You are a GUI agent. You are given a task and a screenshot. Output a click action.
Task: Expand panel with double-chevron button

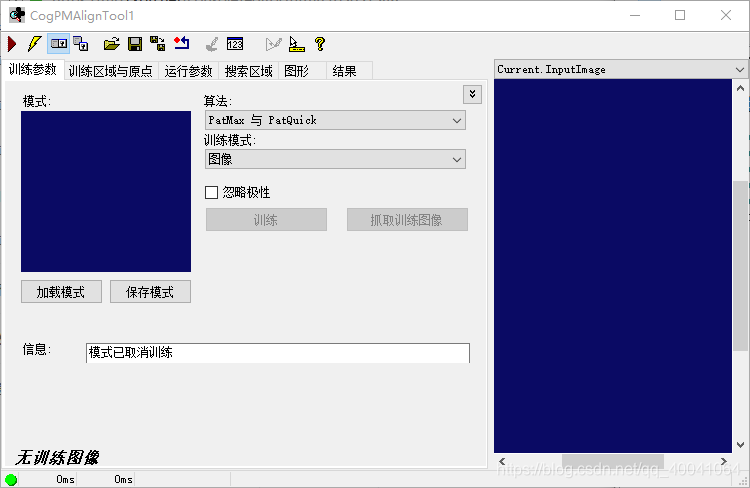click(472, 94)
